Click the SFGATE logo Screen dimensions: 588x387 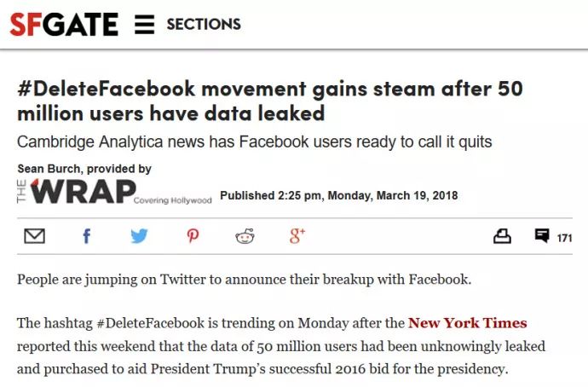pos(64,25)
